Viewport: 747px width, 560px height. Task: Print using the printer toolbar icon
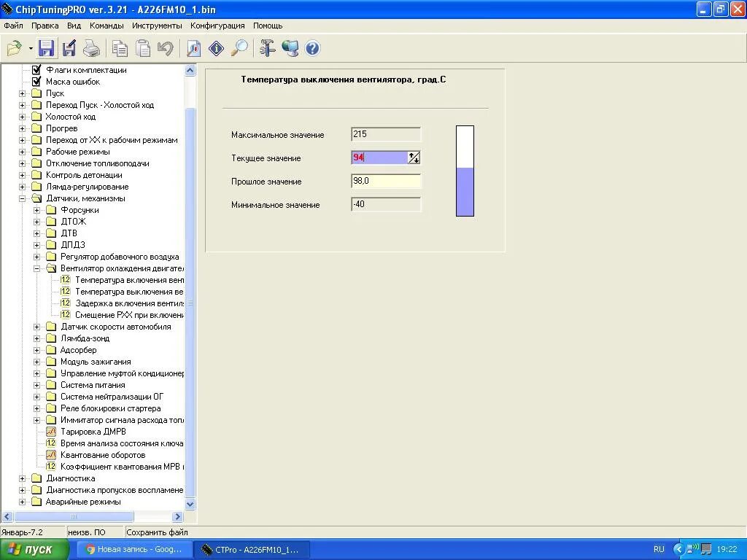click(x=91, y=48)
